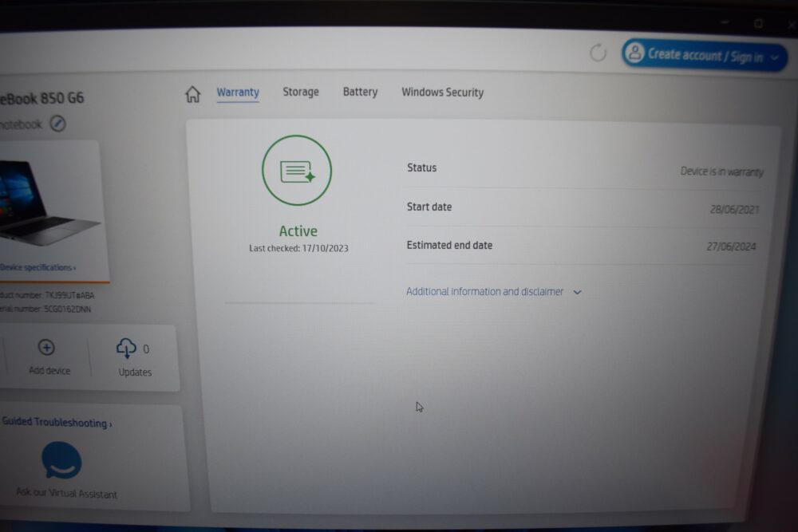Check Updates cloud download icon
798x532 pixels.
pos(126,349)
